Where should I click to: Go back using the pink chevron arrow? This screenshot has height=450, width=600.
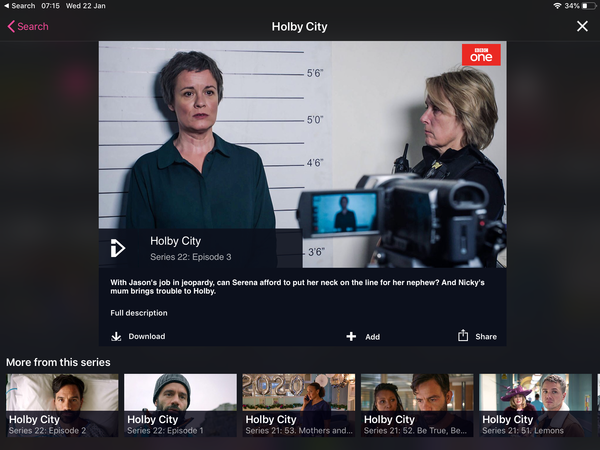[11, 26]
